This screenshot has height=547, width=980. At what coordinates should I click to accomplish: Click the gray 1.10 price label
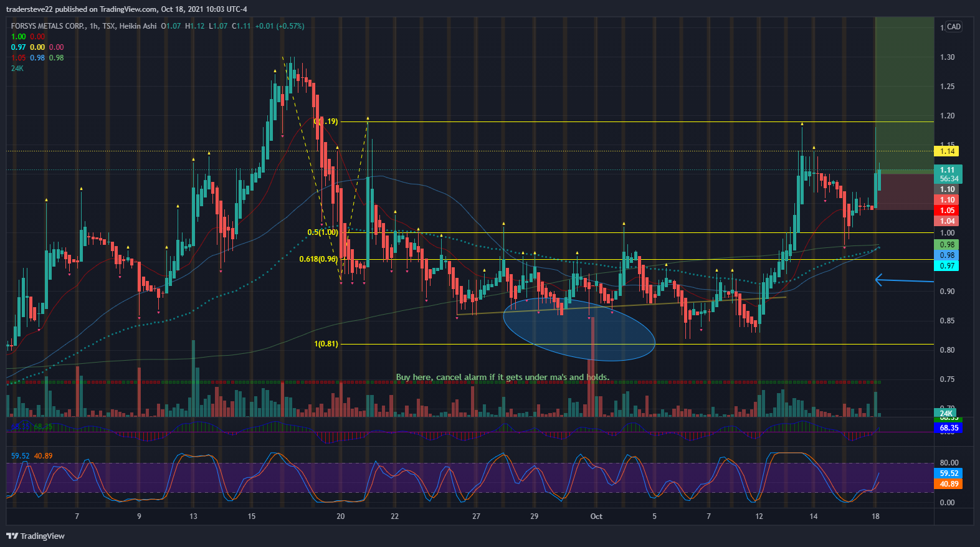[947, 189]
